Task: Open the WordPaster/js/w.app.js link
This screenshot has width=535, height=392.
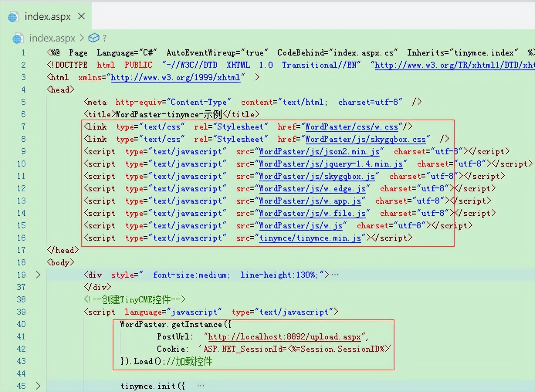Action: (310, 201)
